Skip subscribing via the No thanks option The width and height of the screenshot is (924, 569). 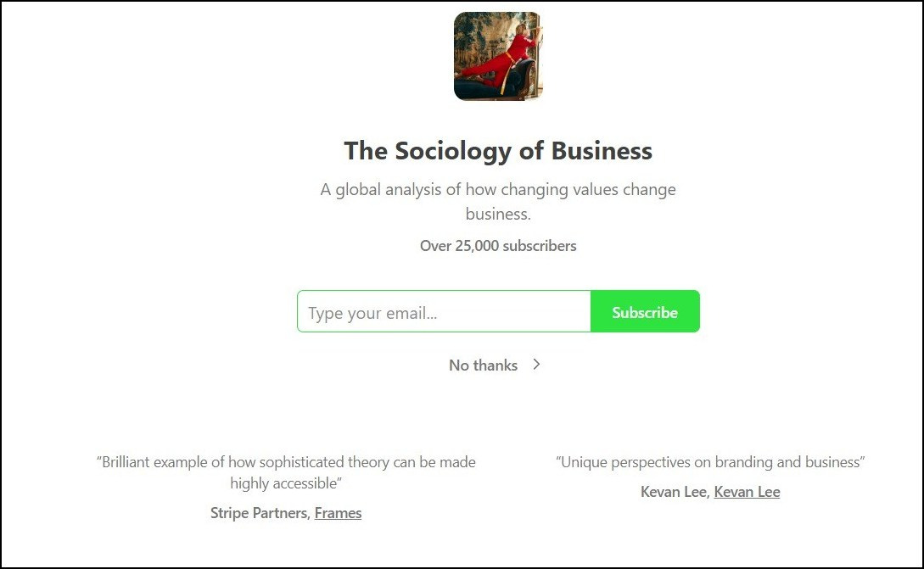[x=483, y=365]
